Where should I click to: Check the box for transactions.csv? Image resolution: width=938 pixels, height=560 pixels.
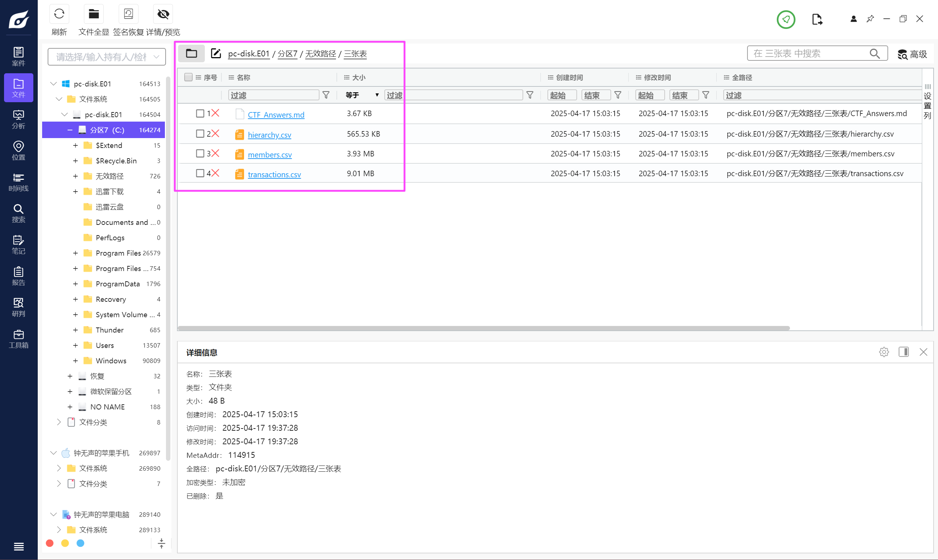click(200, 173)
